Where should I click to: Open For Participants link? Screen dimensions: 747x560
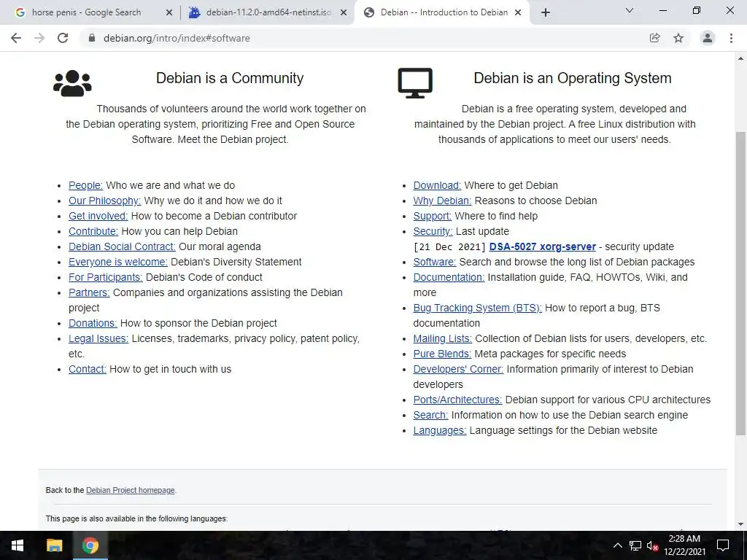106,277
